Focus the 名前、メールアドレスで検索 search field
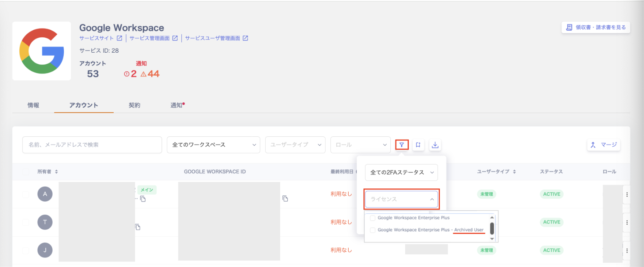The width and height of the screenshot is (644, 267). pos(92,145)
